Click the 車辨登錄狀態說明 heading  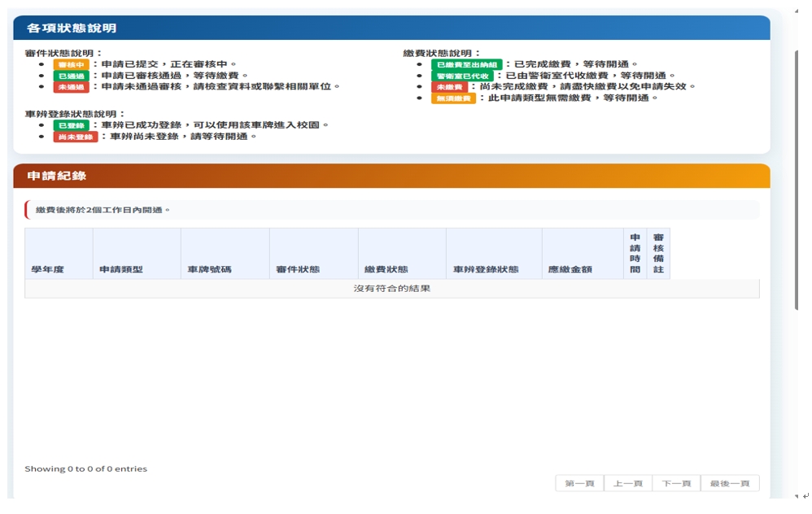pos(75,114)
